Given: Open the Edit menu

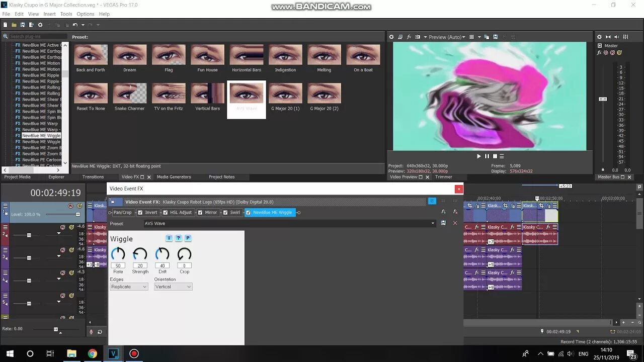Looking at the screenshot, I should (x=19, y=14).
